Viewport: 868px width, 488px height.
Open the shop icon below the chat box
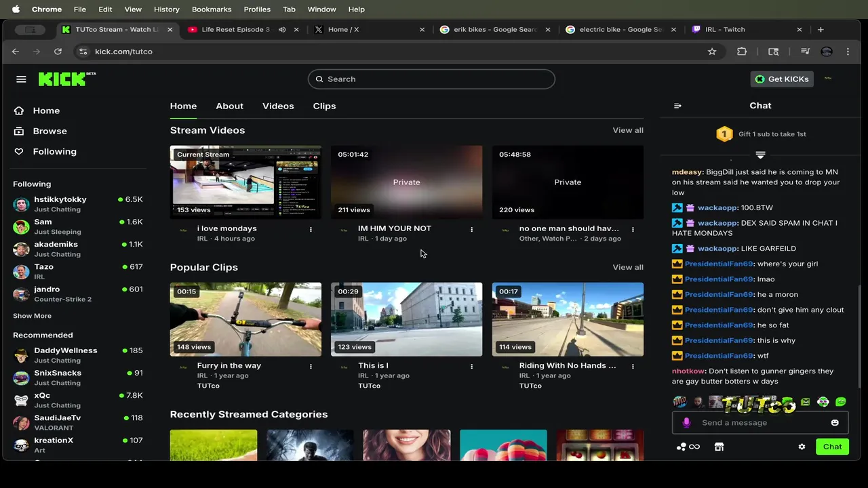click(x=719, y=447)
